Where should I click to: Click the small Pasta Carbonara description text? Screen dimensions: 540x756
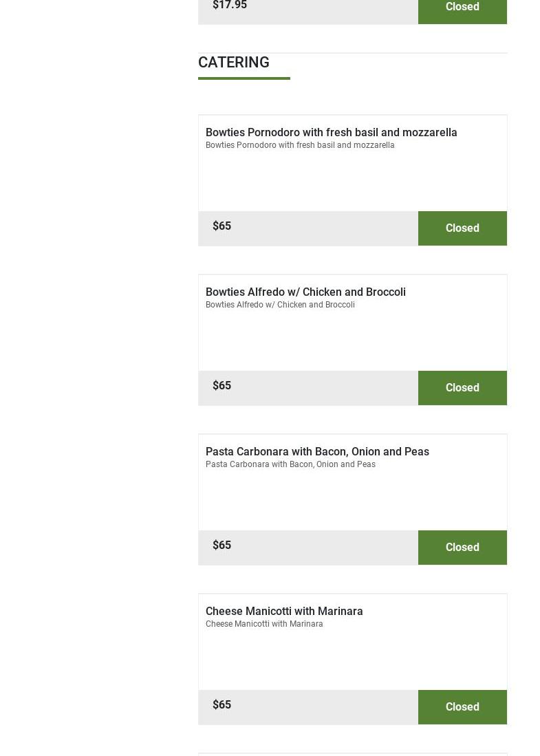290,464
